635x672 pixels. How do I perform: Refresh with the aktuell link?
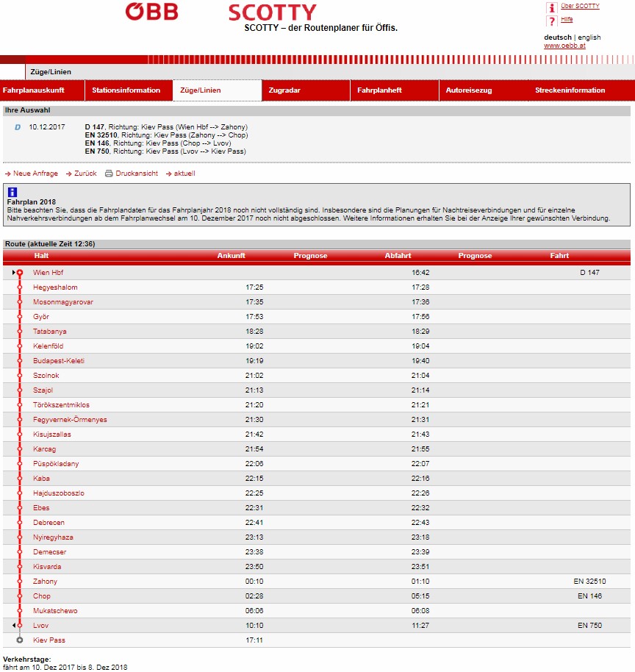click(x=184, y=174)
